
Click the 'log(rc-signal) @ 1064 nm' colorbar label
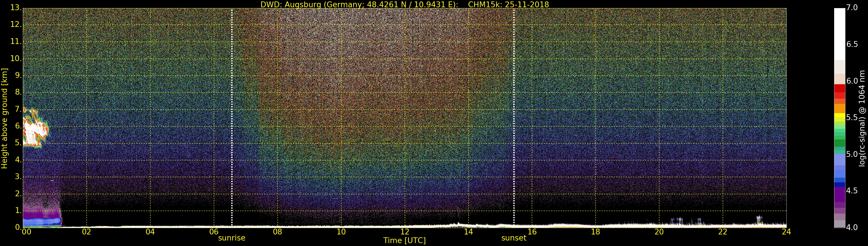tap(862, 118)
